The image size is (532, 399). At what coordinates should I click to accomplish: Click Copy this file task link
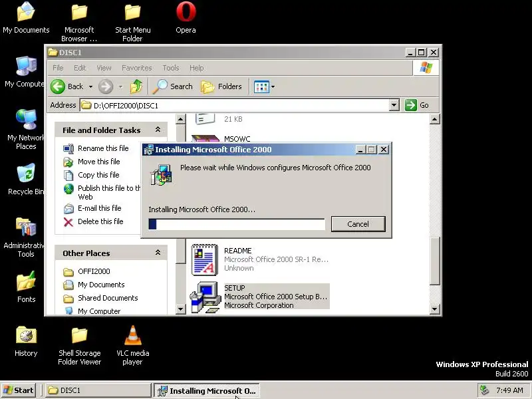click(98, 175)
